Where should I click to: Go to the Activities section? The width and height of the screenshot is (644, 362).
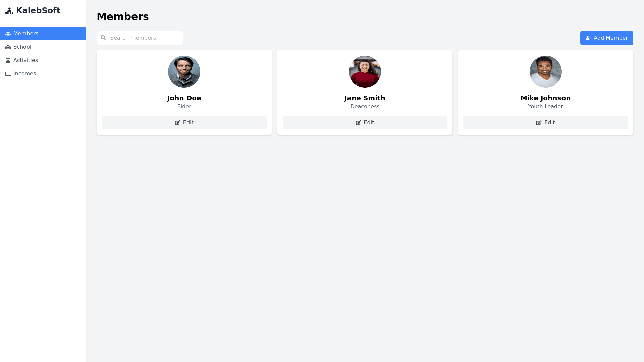(x=25, y=60)
